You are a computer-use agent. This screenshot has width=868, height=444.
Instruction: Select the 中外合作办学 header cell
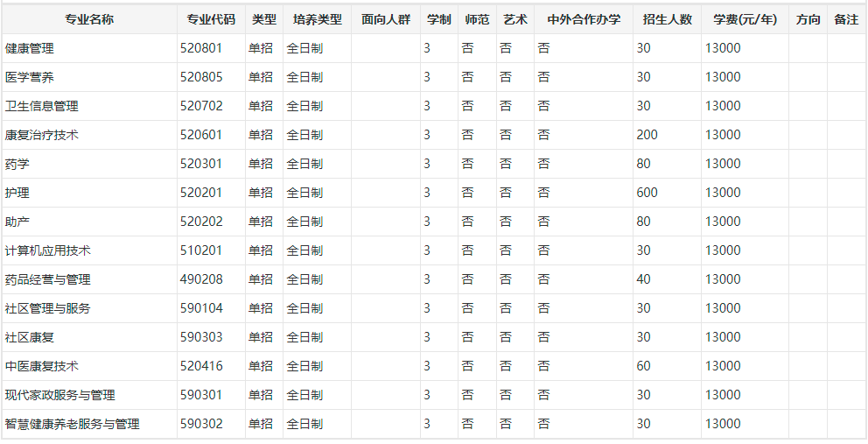583,19
